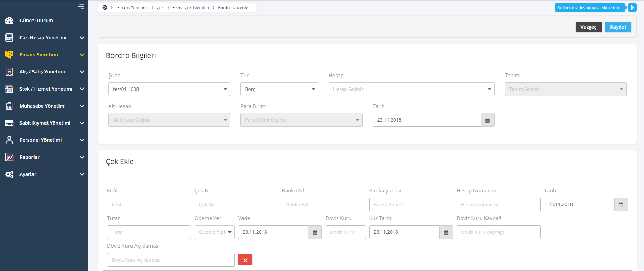Screen dimensions: 644x271
Task: Click the Raporlar chart icon
Action: [x=9, y=157]
